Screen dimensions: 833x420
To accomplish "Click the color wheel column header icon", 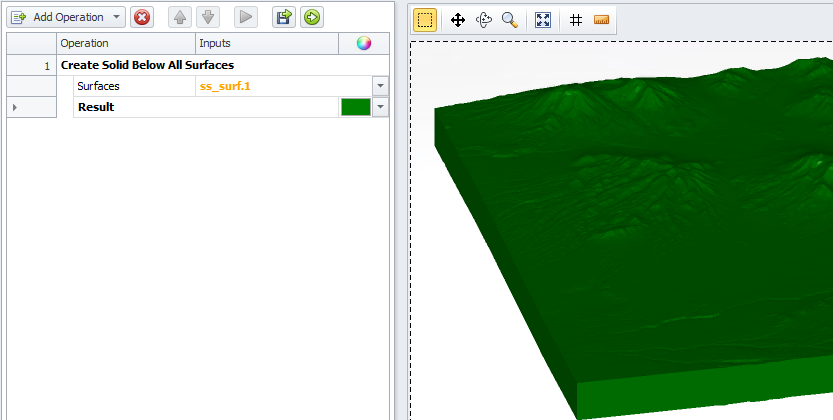I will point(364,44).
